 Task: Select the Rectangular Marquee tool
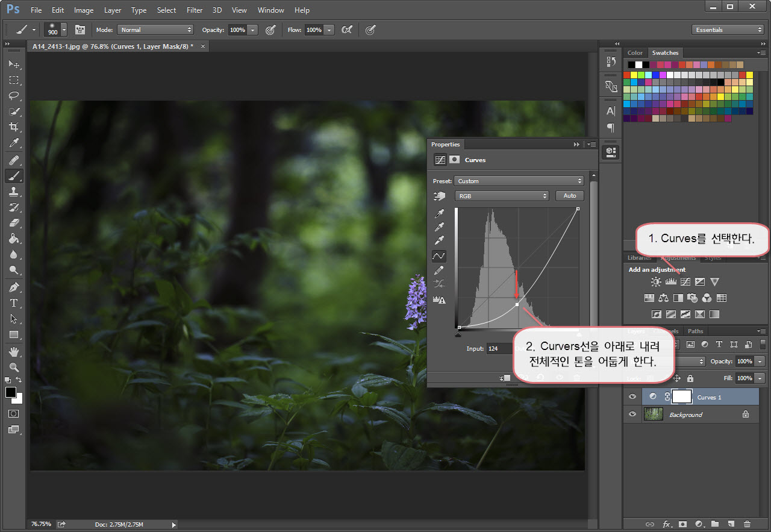(14, 80)
